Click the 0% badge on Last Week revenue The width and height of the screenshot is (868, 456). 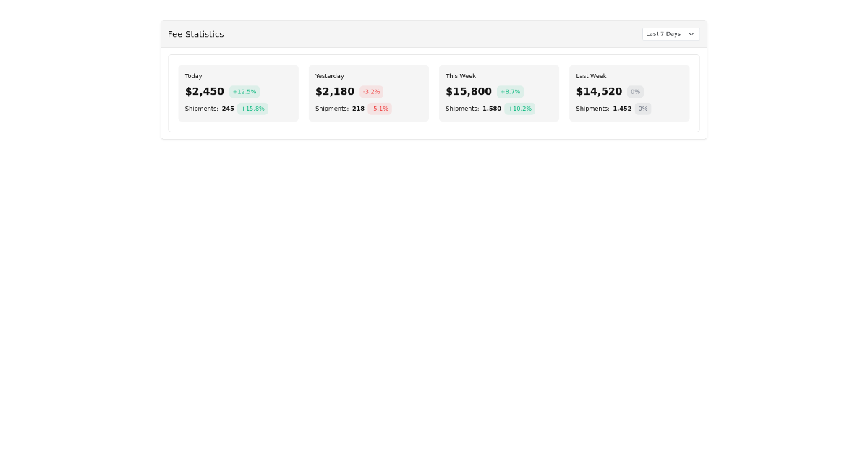pos(635,92)
